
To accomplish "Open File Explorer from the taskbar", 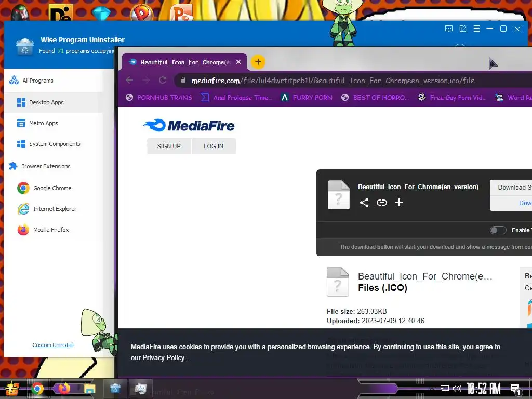I will tap(89, 389).
